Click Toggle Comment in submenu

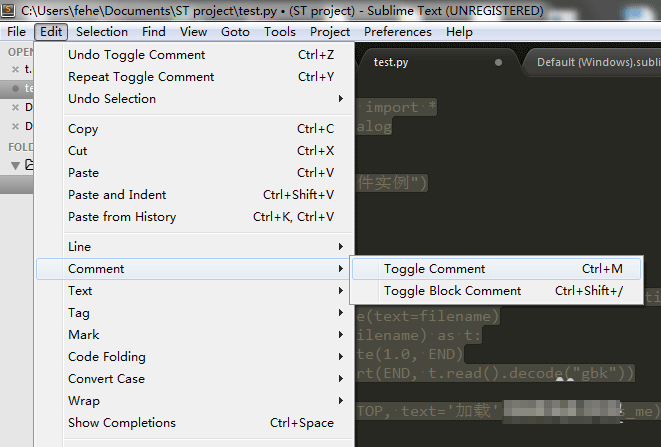click(x=496, y=269)
